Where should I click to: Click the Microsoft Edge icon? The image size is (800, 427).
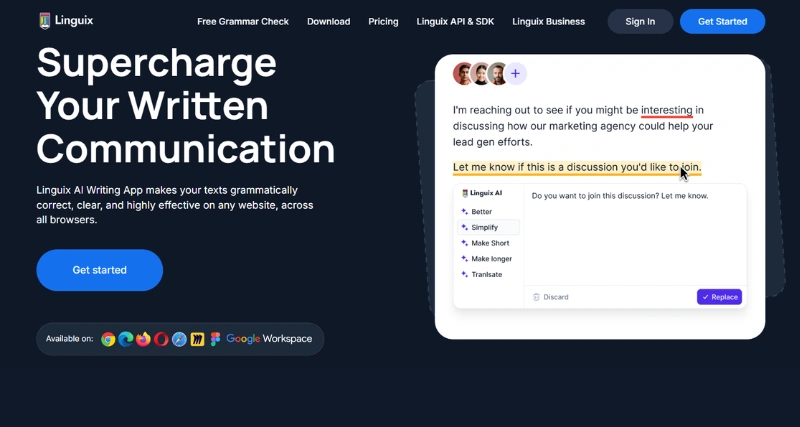(x=126, y=339)
